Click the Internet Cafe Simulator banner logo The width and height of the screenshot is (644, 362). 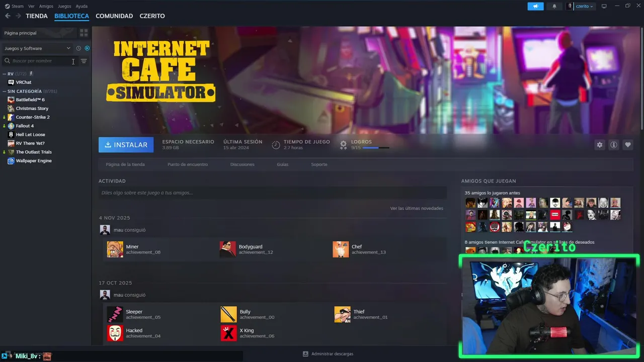[x=161, y=71]
